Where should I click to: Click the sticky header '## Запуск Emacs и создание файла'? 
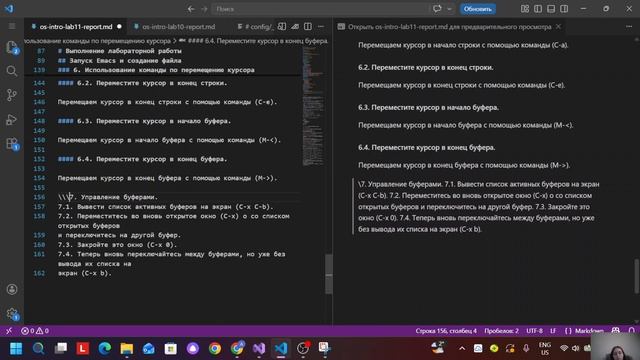(x=120, y=60)
